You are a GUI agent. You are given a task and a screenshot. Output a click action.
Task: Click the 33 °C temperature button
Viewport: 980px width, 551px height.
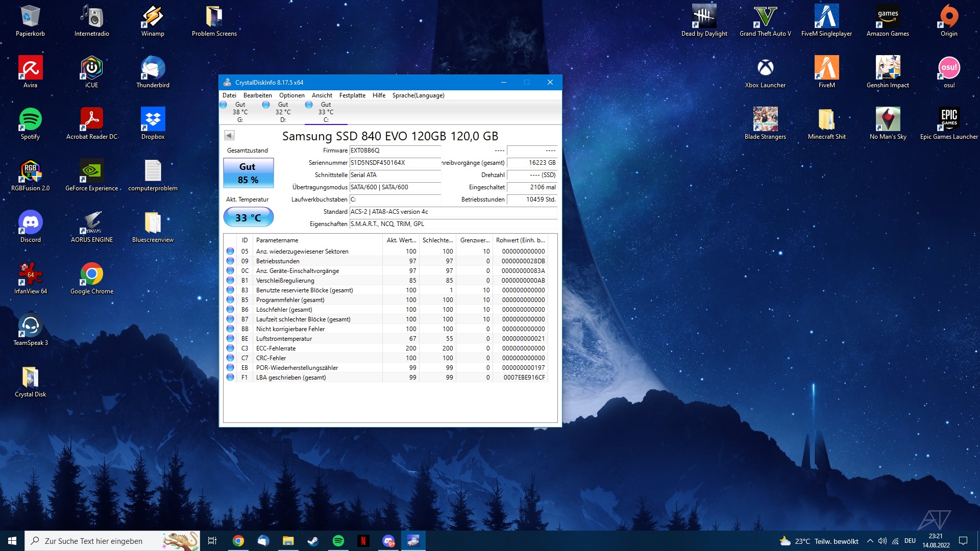(248, 217)
